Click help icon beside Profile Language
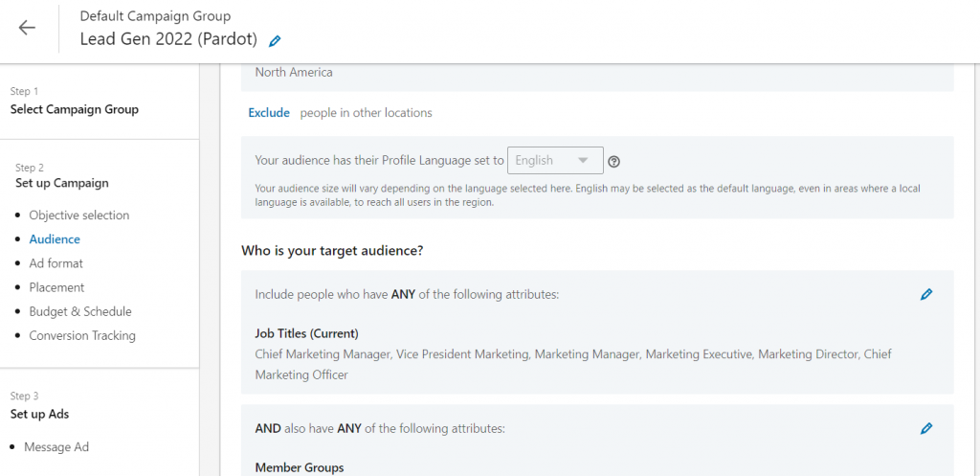 pyautogui.click(x=613, y=161)
